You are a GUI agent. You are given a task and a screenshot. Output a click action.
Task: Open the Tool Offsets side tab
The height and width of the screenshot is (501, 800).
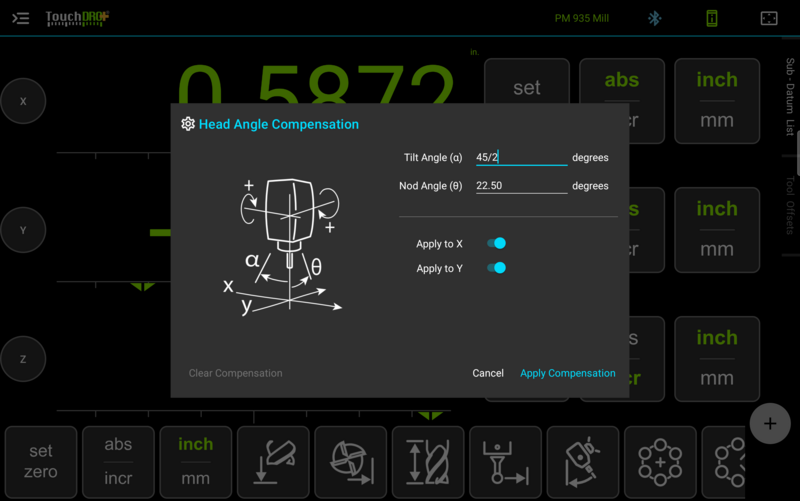tap(790, 205)
